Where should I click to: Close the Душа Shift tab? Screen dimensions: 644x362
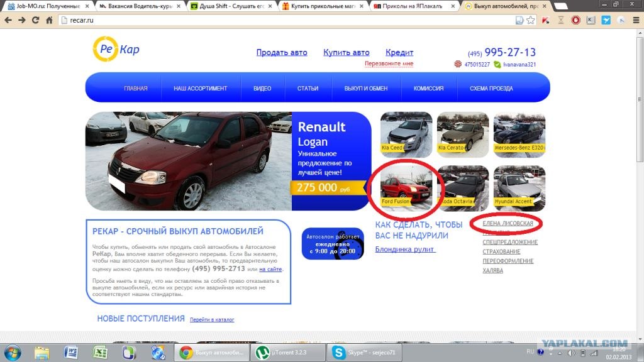(x=270, y=6)
